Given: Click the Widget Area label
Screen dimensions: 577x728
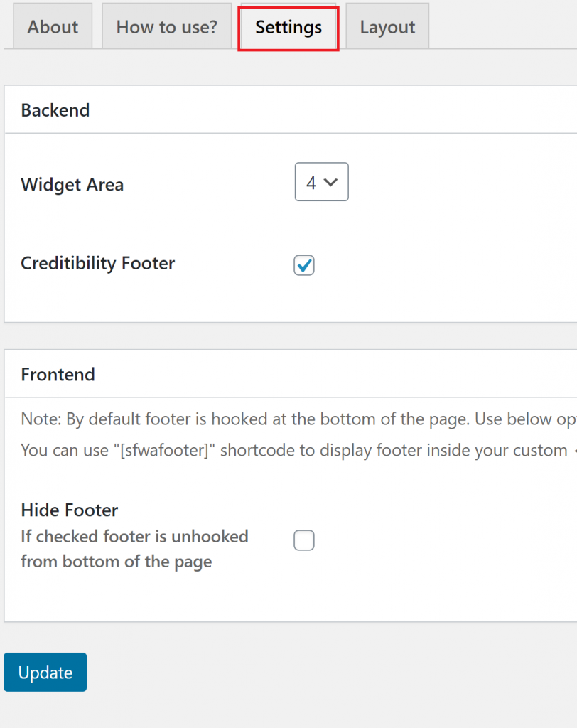Looking at the screenshot, I should (72, 185).
